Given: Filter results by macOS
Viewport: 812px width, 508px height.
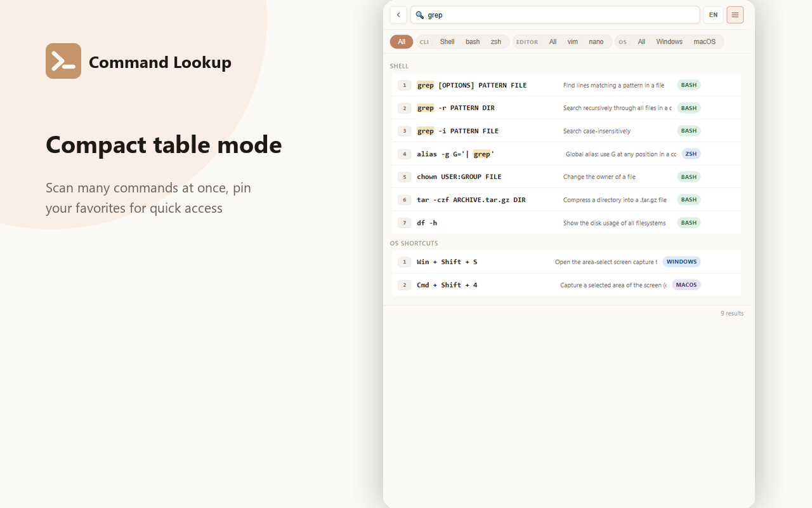Looking at the screenshot, I should point(705,42).
